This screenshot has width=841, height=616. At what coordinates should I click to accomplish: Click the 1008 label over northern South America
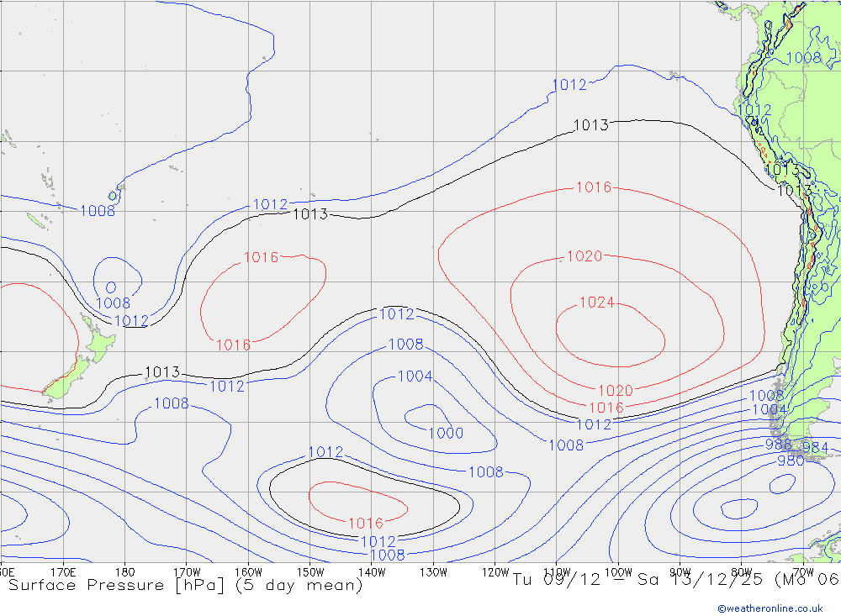pos(803,58)
